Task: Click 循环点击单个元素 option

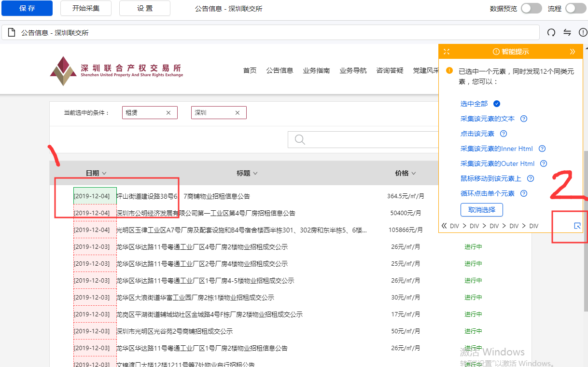Action: [488, 193]
